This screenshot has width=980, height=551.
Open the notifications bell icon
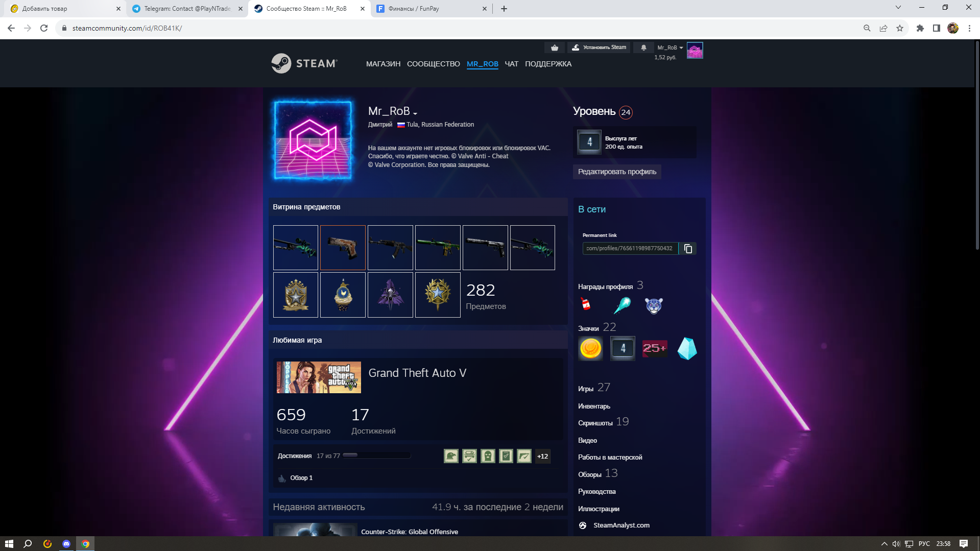(x=643, y=47)
